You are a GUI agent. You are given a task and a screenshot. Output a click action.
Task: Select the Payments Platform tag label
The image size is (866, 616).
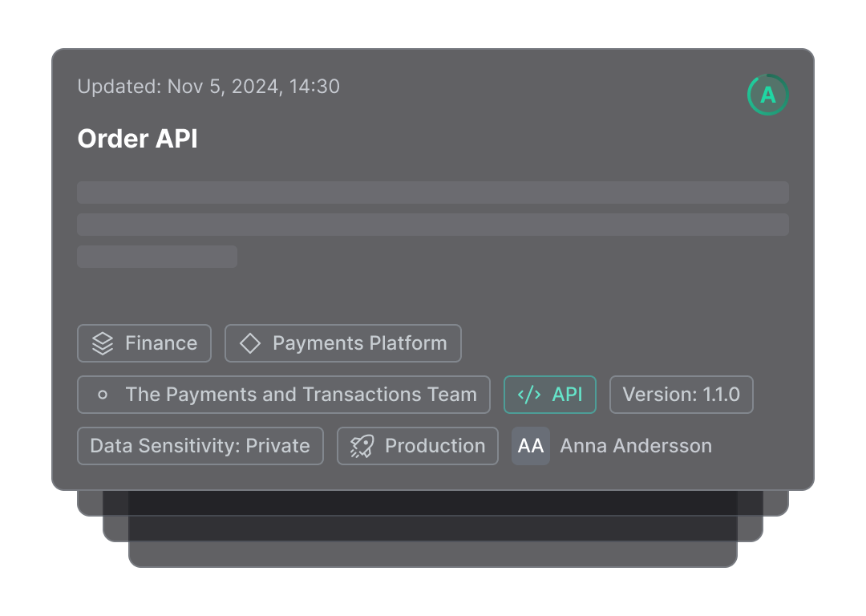click(359, 343)
